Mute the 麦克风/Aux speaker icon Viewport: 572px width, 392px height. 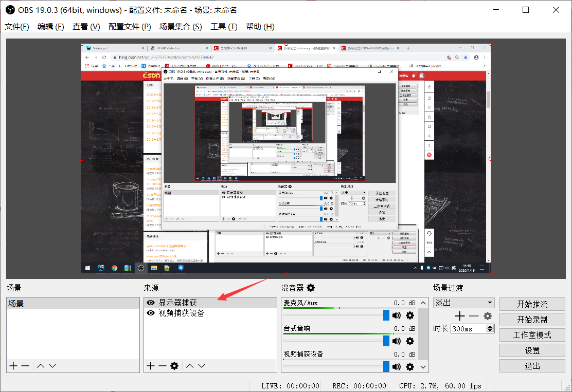coord(397,315)
